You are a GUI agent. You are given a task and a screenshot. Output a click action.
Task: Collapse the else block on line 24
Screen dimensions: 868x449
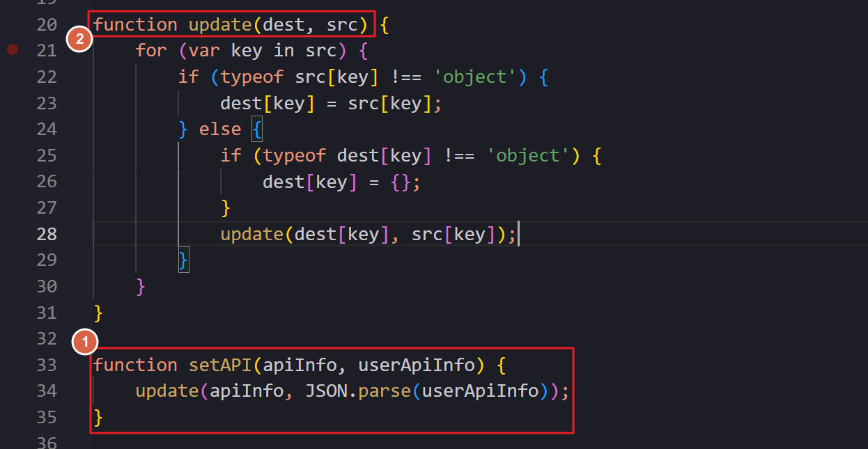[78, 129]
